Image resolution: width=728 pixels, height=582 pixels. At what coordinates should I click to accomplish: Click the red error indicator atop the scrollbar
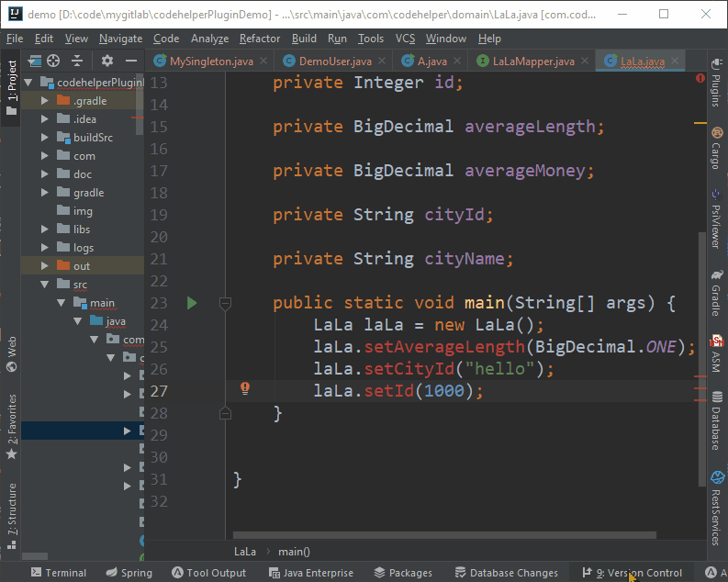(700, 78)
